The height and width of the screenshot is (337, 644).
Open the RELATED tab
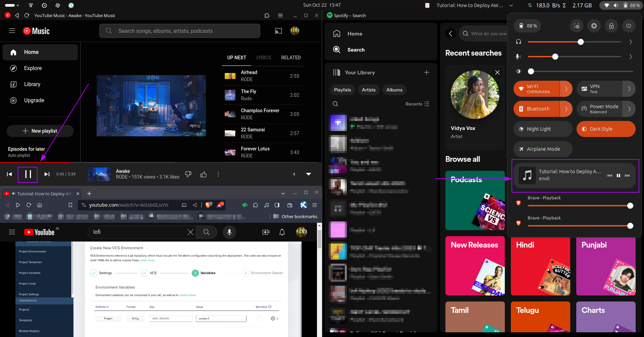[291, 58]
